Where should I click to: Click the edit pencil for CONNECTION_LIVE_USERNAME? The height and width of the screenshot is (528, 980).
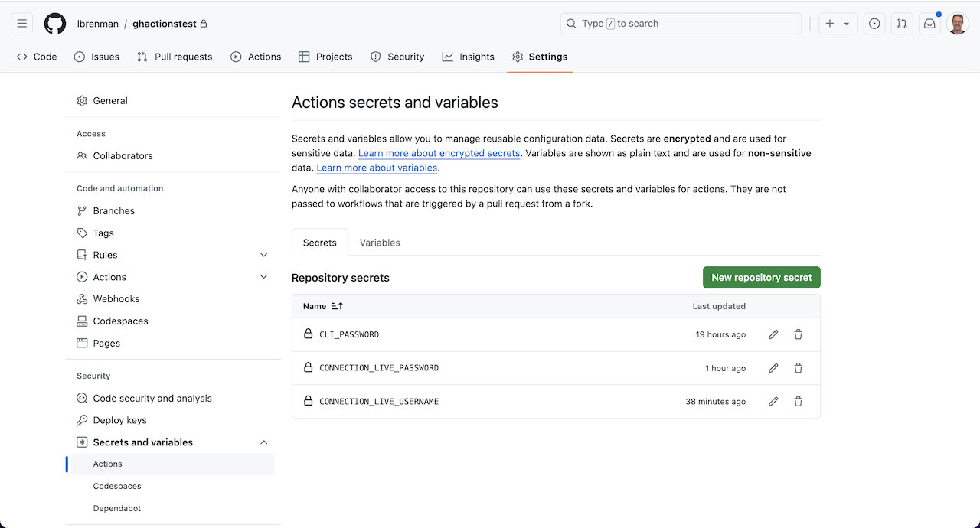click(773, 401)
